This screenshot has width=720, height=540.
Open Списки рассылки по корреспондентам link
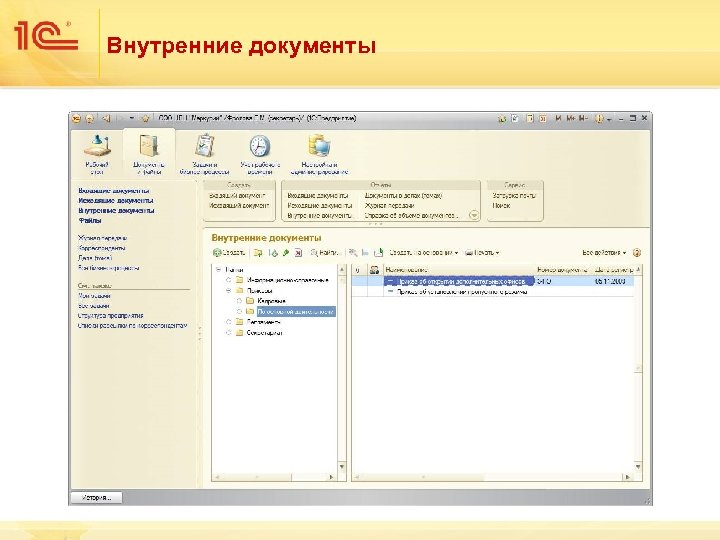pyautogui.click(x=133, y=326)
